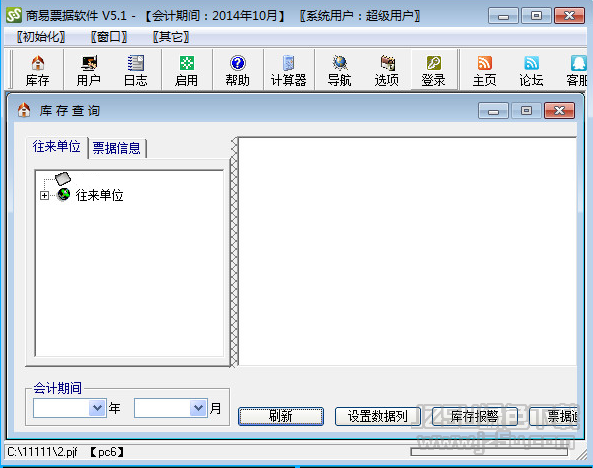Open the 【其它】 menu
Image resolution: width=593 pixels, height=468 pixels.
(171, 37)
